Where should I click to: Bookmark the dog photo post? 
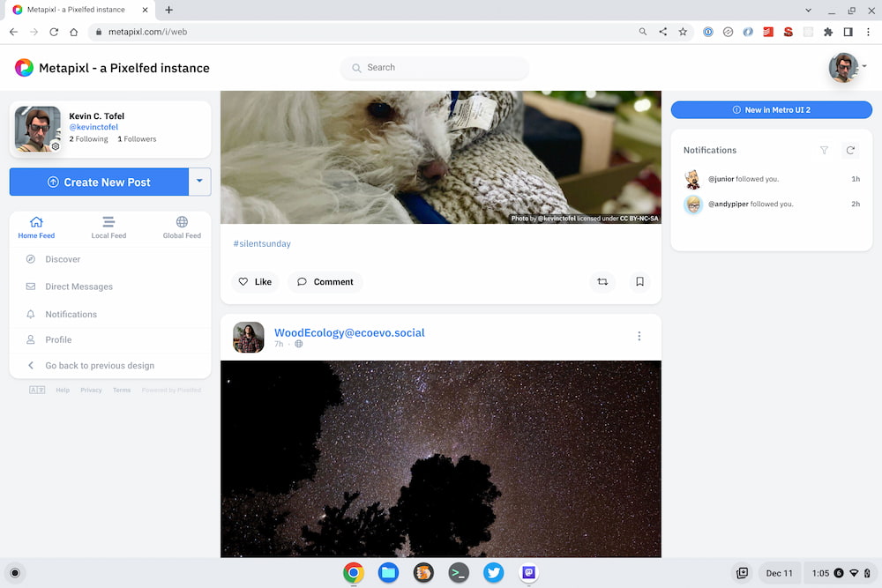click(x=639, y=281)
